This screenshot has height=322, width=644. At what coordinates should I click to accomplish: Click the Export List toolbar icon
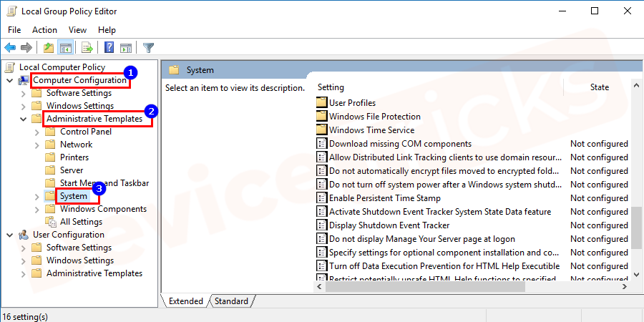point(87,48)
